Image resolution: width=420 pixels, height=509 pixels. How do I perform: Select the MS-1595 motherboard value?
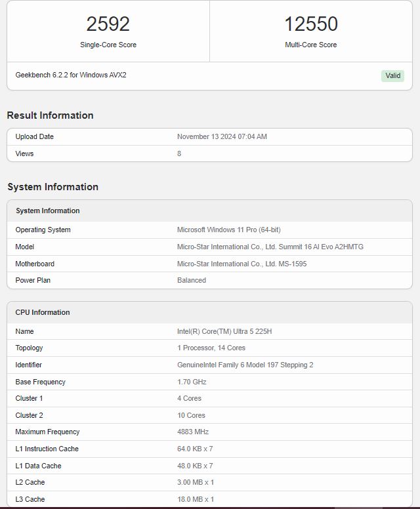pos(241,264)
